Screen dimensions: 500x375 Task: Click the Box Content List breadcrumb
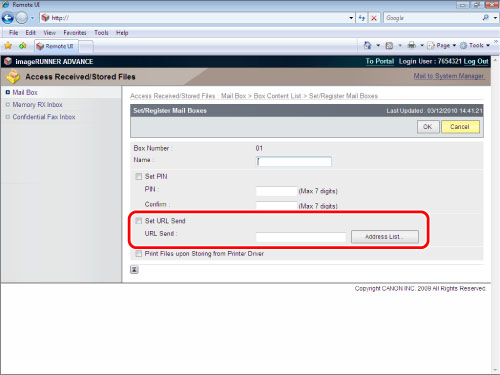click(x=277, y=96)
